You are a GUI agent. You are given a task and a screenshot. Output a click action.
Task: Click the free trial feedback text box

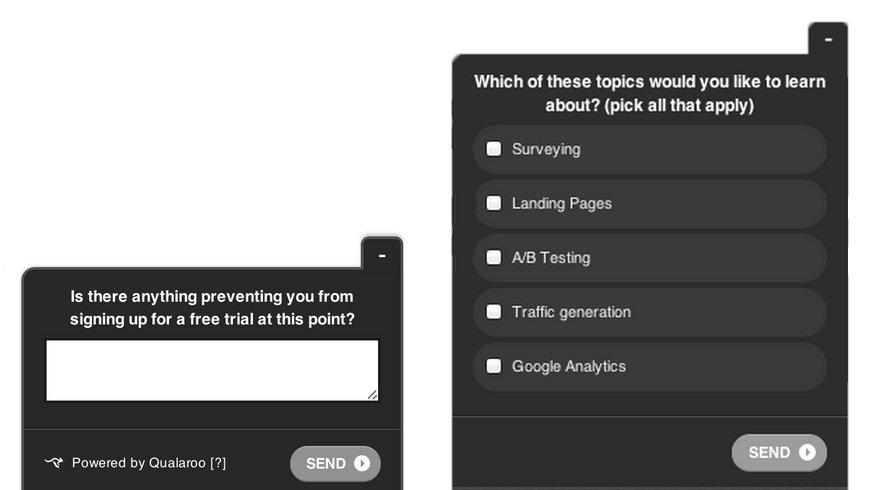pos(212,370)
